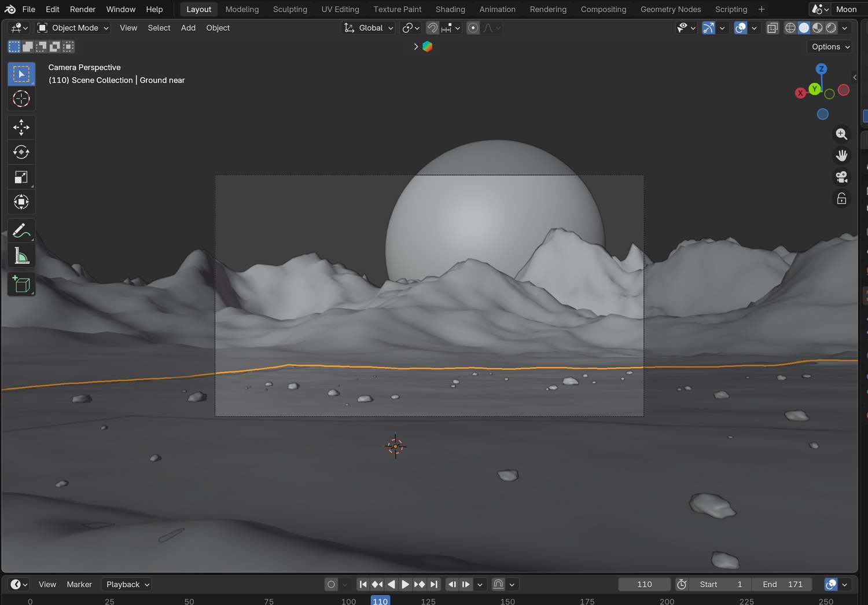Screen dimensions: 868x605
Task: Click the current frame field showing 110
Action: [x=644, y=585]
